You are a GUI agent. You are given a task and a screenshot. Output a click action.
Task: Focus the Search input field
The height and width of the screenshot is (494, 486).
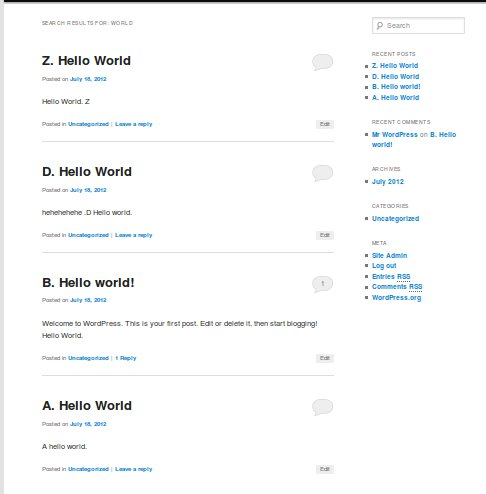click(x=418, y=26)
